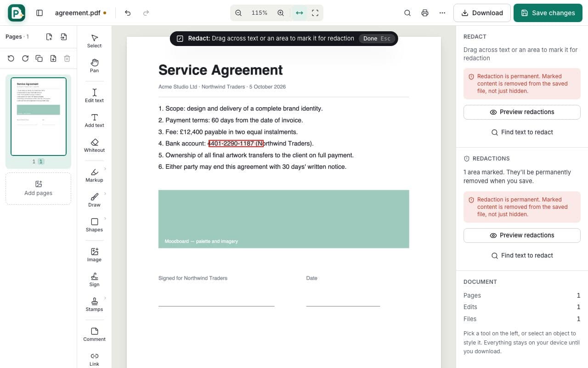Open the Sign tool
The image size is (588, 368).
pos(94,280)
